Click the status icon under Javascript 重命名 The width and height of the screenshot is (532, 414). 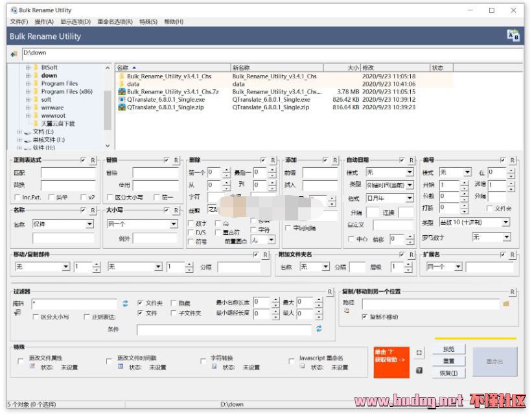tap(302, 366)
